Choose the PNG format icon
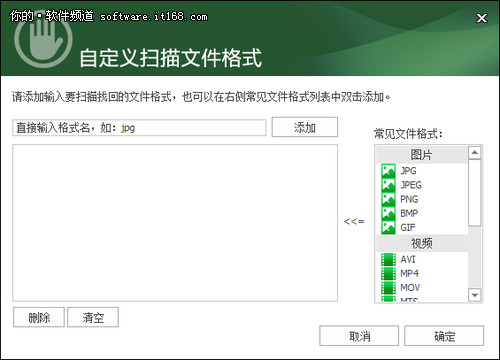500x360 pixels. click(x=388, y=199)
